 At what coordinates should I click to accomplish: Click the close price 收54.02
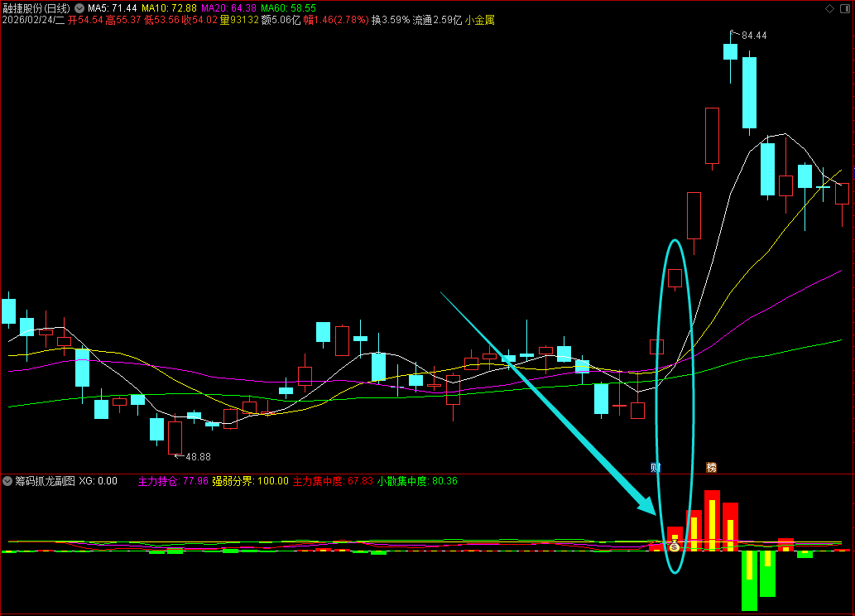(199, 20)
